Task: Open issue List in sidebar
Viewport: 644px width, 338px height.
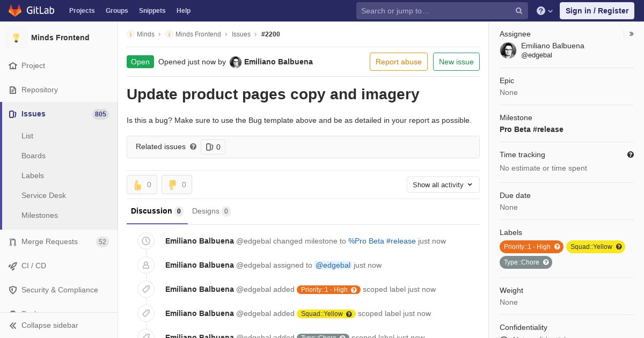Action: click(x=27, y=136)
